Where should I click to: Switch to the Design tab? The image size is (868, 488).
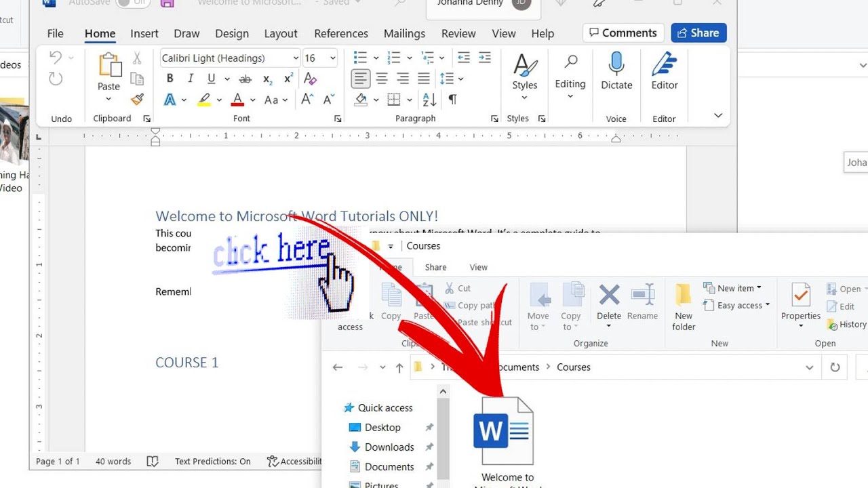click(232, 33)
